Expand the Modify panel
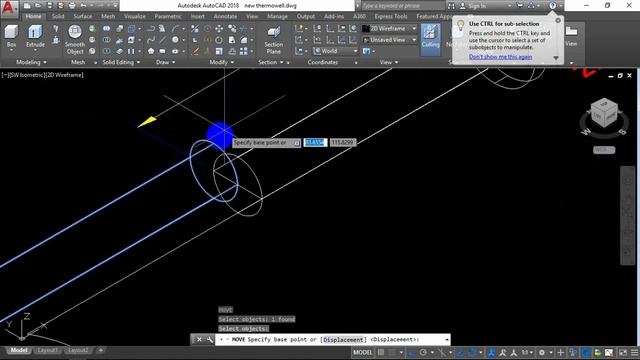640x360 pixels. pos(222,62)
